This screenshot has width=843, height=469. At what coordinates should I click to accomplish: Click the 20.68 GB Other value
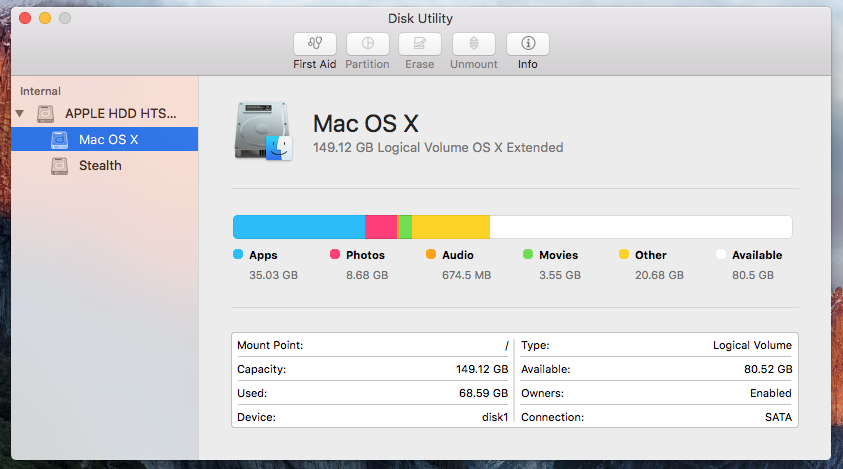660,275
